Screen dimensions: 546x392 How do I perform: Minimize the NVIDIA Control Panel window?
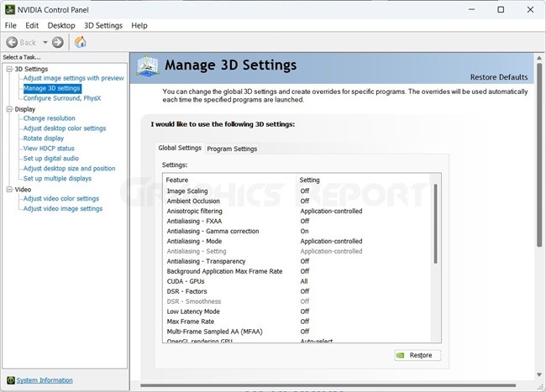[472, 10]
